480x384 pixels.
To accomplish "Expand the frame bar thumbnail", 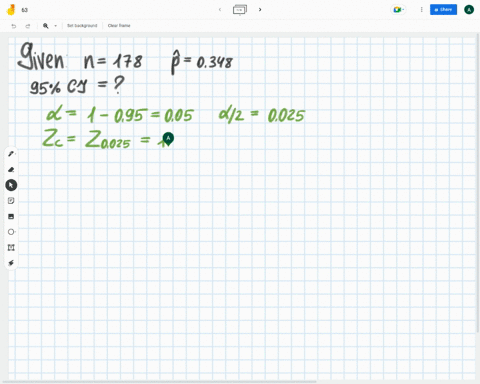I will [240, 10].
